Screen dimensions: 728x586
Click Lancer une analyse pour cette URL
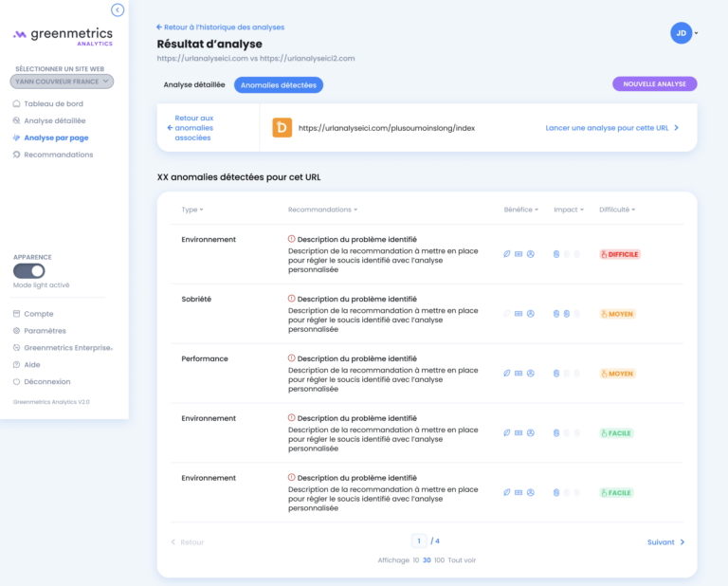pos(612,128)
